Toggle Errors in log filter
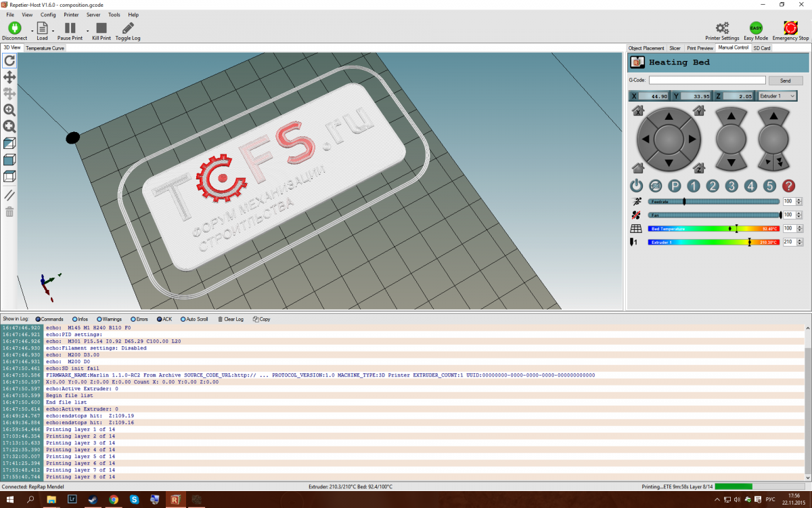 click(139, 319)
